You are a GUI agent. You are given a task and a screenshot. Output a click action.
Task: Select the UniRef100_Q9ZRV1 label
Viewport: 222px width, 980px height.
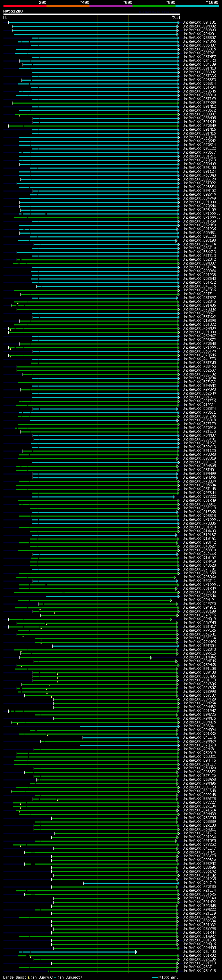pyautogui.click(x=199, y=53)
